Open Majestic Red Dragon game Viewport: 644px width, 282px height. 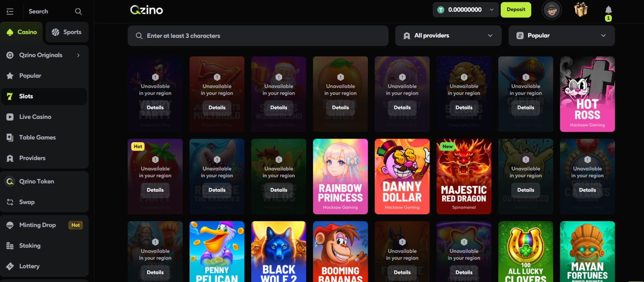[x=464, y=176]
